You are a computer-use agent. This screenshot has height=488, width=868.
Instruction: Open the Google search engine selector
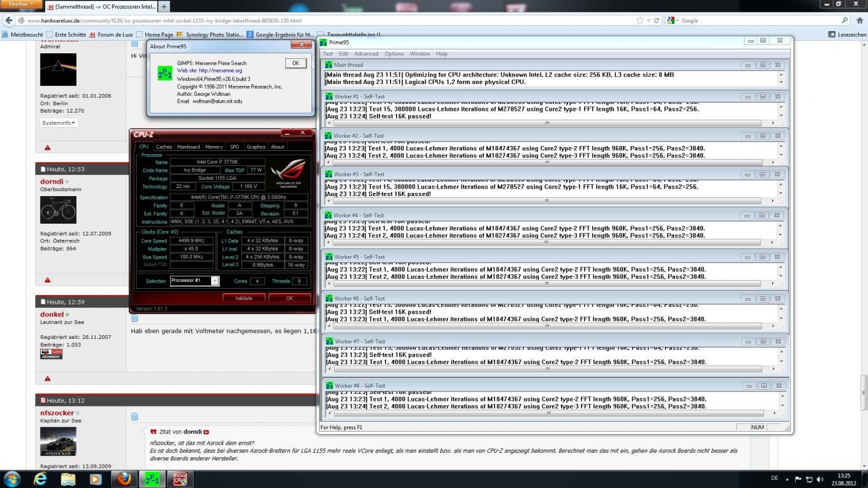click(673, 20)
